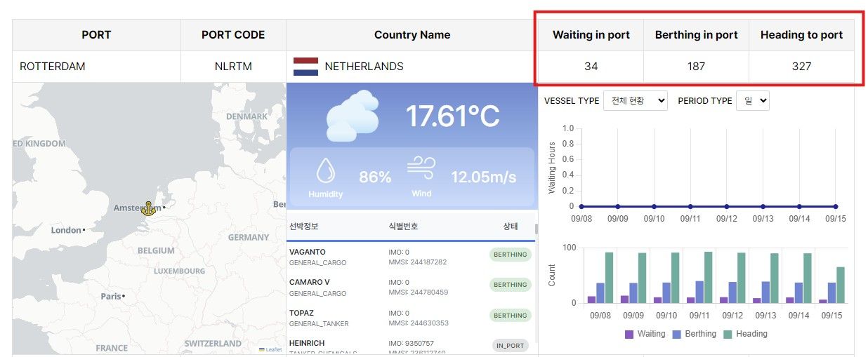
Task: Click the vessel list scrollbar
Action: coord(537,229)
